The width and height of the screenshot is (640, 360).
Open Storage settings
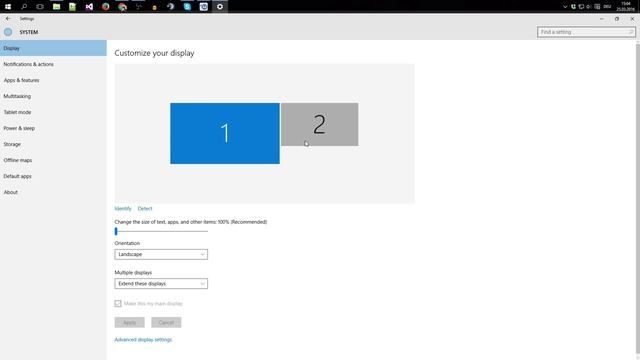click(53, 144)
